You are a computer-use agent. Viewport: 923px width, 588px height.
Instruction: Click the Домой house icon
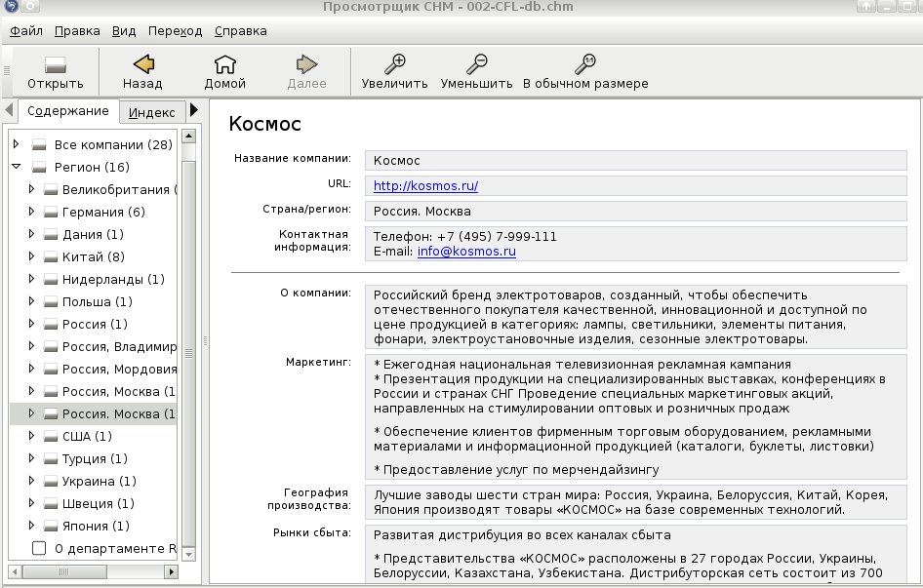[x=224, y=63]
